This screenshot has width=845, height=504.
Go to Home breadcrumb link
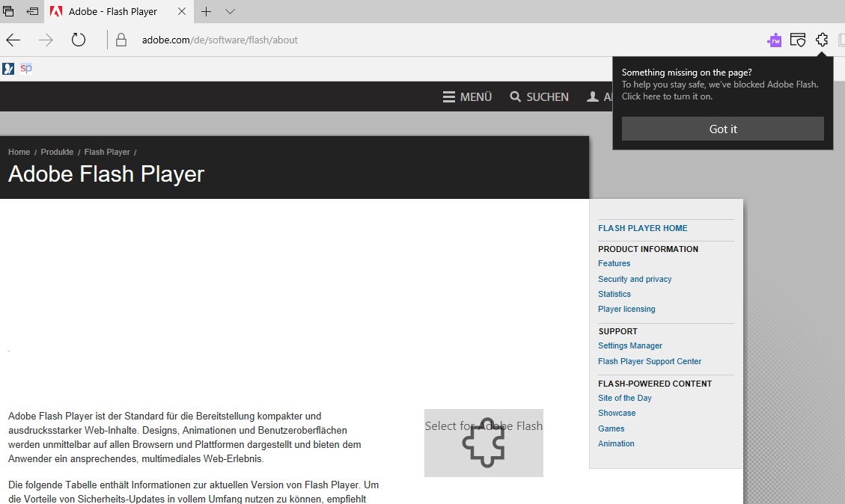[19, 152]
